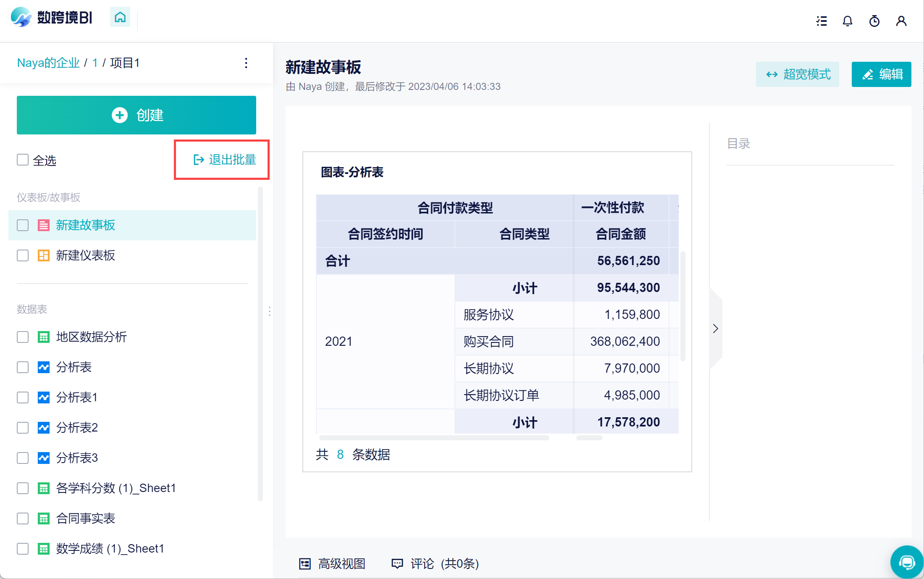Click 退出批量 to exit batch mode

[x=225, y=160]
